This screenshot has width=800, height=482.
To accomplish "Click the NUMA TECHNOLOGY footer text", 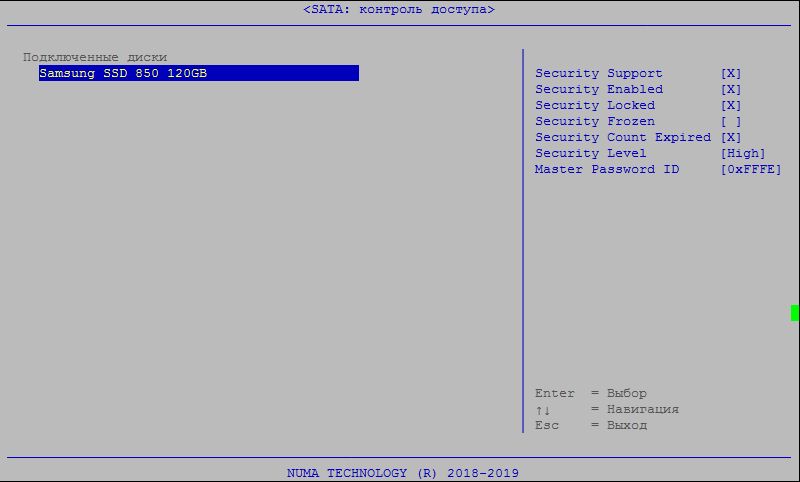I will click(x=402, y=473).
